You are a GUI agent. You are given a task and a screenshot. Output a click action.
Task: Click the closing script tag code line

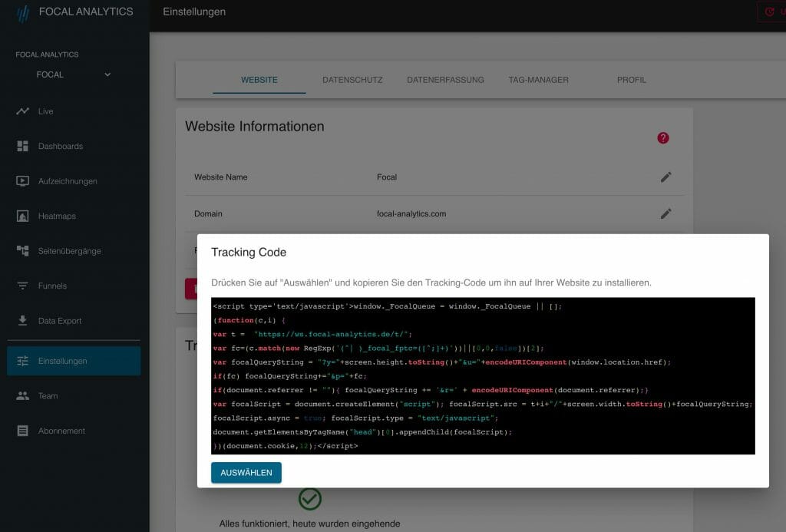coord(286,446)
